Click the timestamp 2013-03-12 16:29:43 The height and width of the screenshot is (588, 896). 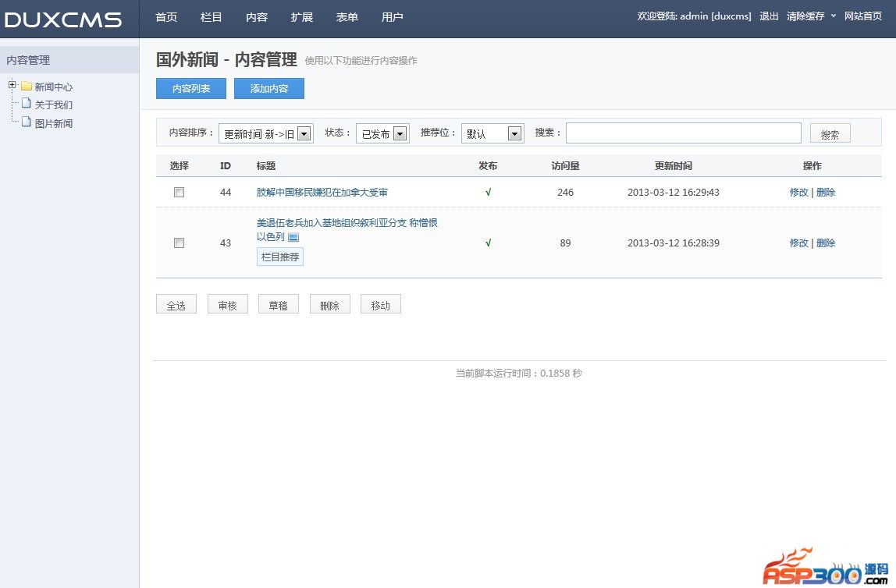673,193
